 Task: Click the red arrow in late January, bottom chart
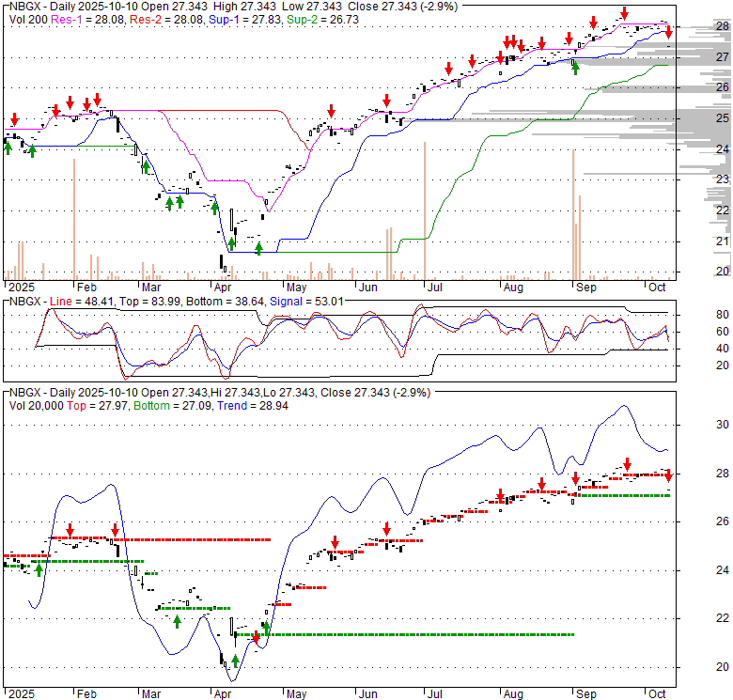click(x=70, y=531)
